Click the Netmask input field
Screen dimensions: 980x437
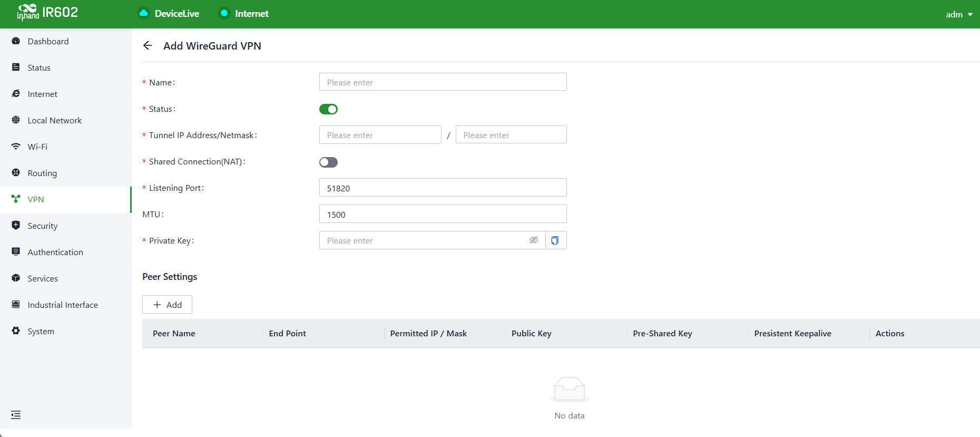(x=511, y=135)
